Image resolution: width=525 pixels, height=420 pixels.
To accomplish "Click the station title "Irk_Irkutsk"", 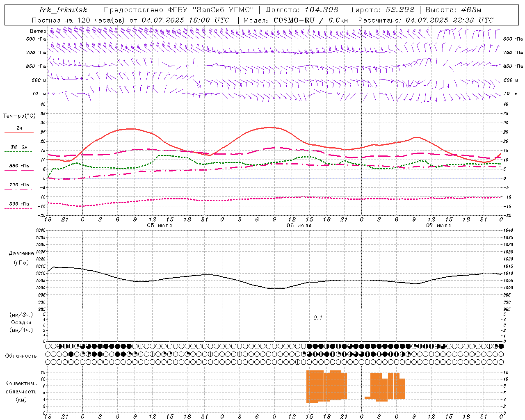I will (x=63, y=10).
